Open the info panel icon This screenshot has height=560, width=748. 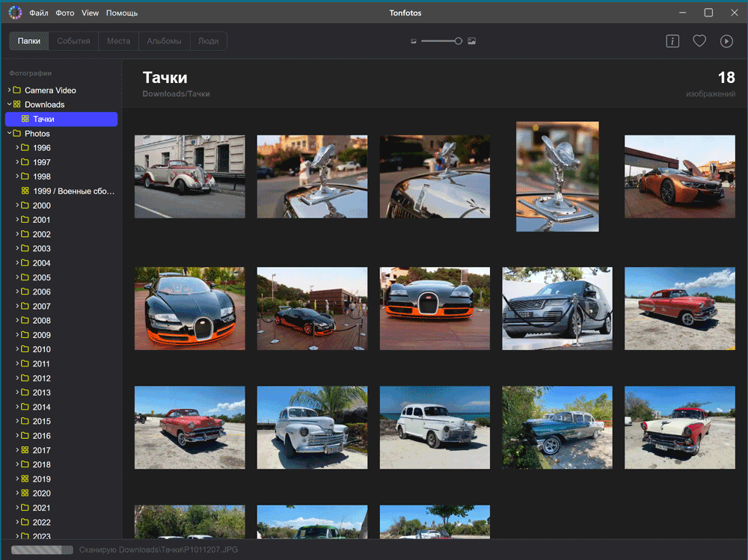[672, 41]
